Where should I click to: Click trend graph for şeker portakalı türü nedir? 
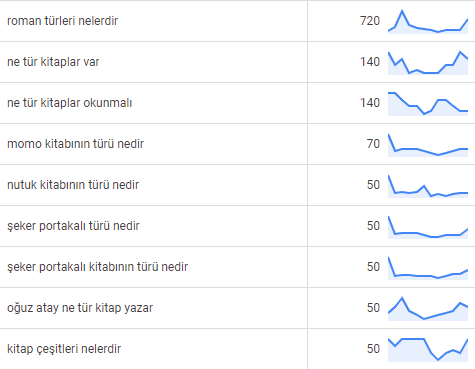[428, 227]
